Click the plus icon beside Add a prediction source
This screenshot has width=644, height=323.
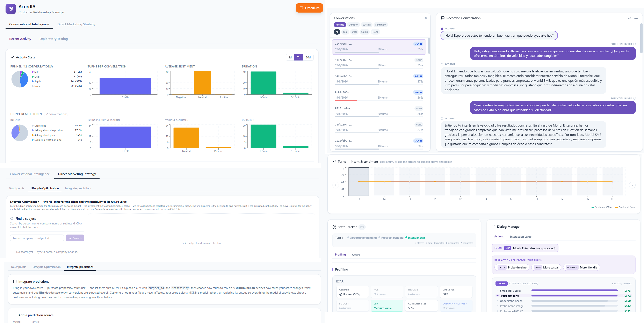15,315
